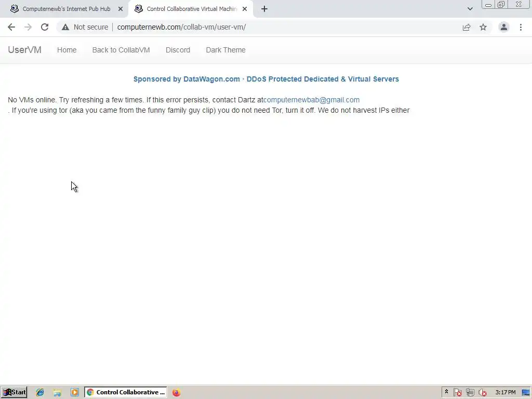
Task: Click the Action Center flag tray icon
Action: (457, 393)
